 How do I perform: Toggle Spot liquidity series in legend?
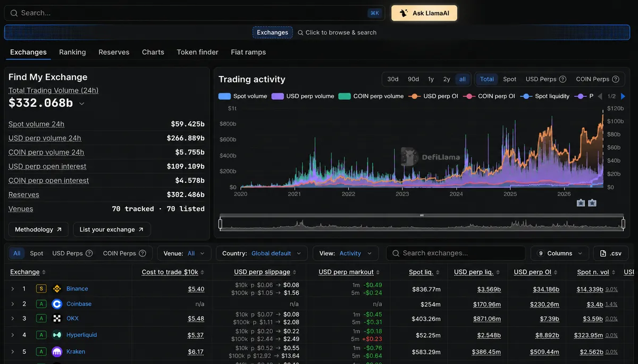pos(545,96)
